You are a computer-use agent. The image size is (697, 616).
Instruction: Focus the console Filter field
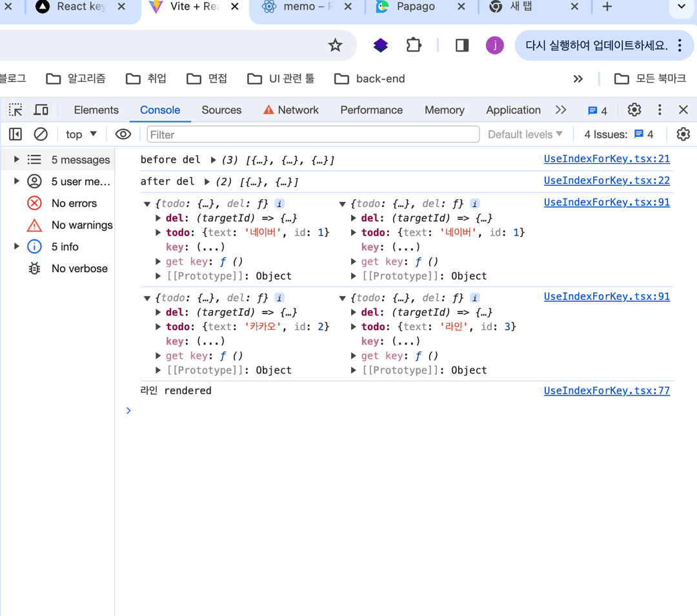(313, 134)
